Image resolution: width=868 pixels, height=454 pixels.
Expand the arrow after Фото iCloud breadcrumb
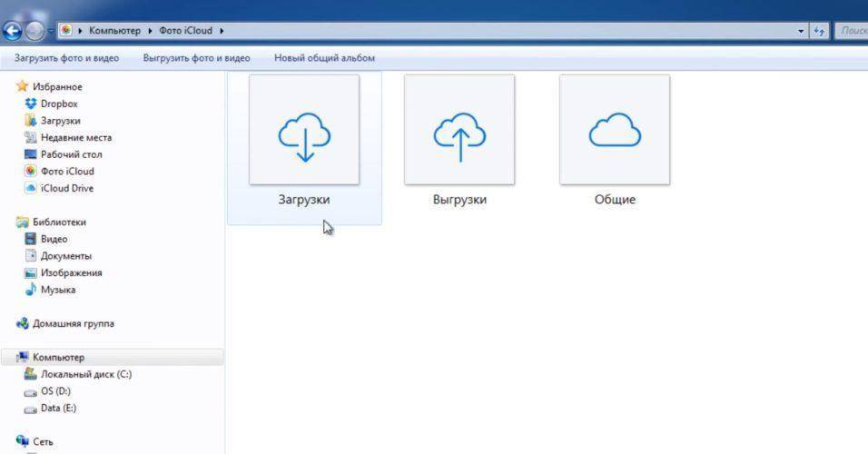[x=220, y=31]
